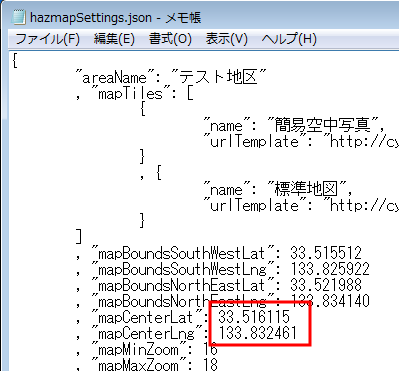Image resolution: width=399 pixels, height=371 pixels.
Task: Place cursor at mapBoundsNorthEastLat value 33.521988
Action: tap(326, 285)
